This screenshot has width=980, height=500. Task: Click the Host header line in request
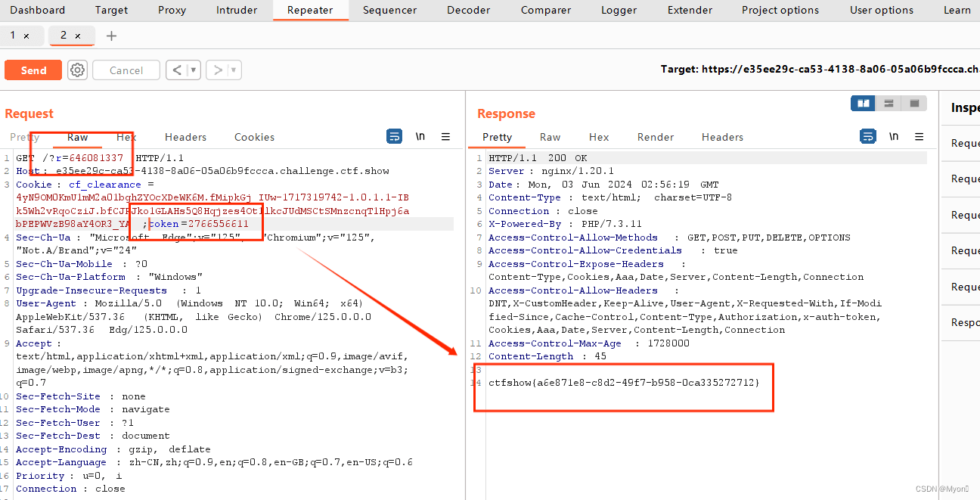pos(203,172)
